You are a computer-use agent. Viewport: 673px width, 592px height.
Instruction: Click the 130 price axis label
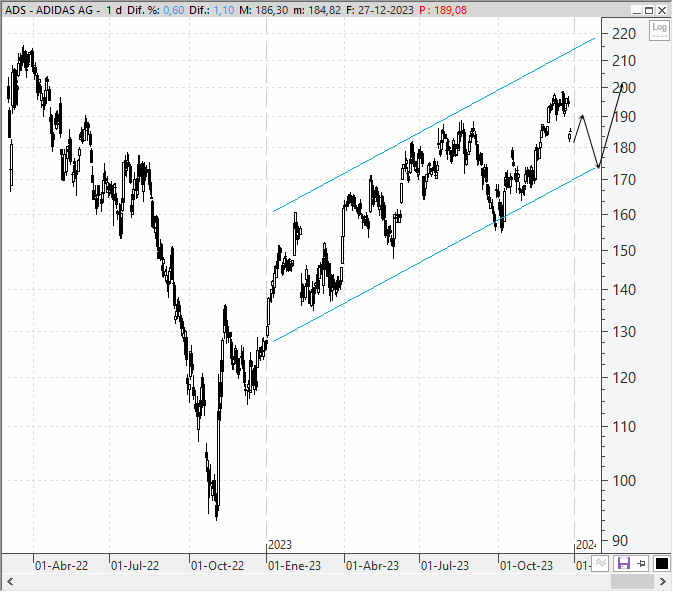coord(624,331)
